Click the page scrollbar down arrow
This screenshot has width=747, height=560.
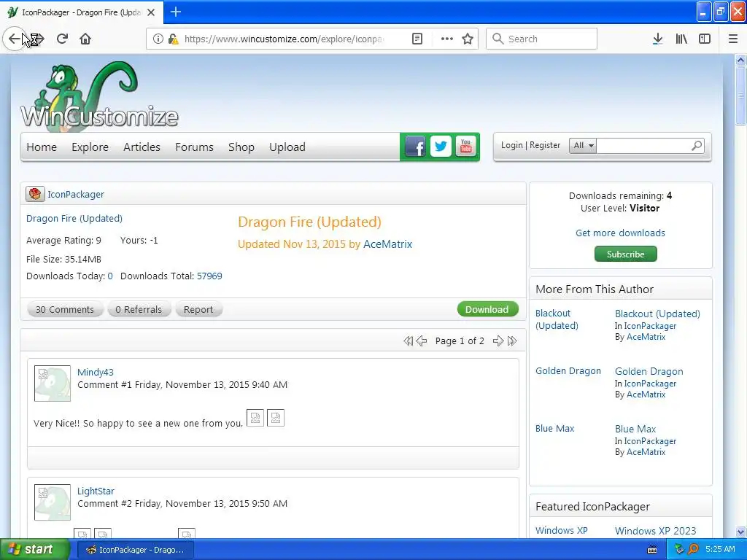(x=740, y=532)
